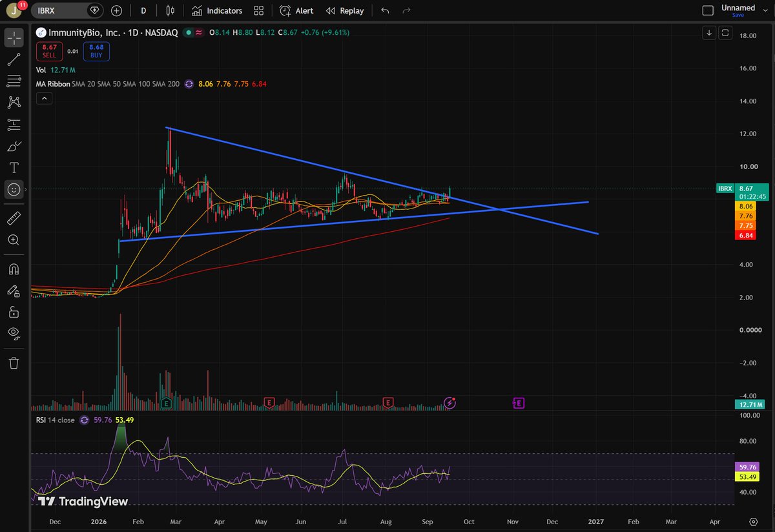Screen dimensions: 775x532
Task: Click the IBRX price label on scale
Action: point(724,189)
